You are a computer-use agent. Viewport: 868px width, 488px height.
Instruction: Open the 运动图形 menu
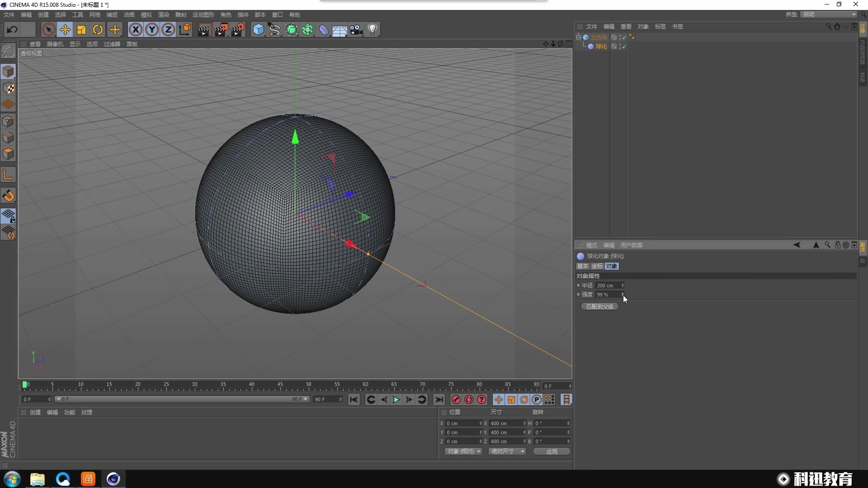[x=203, y=15]
